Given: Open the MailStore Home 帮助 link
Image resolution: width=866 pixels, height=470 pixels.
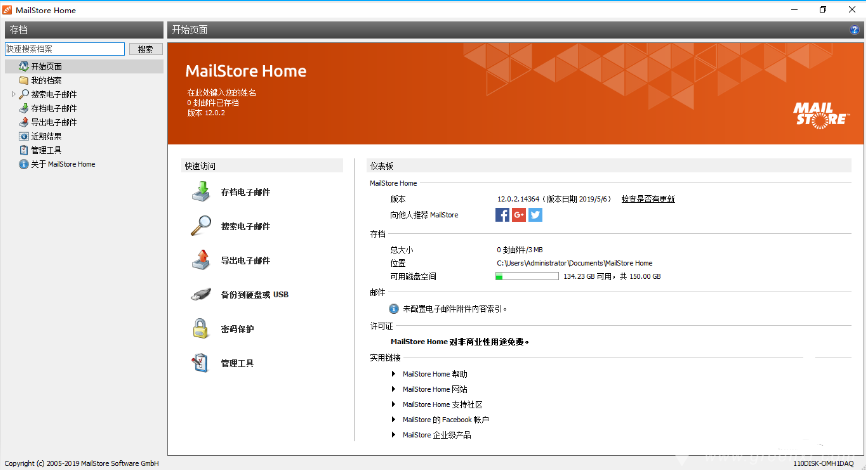Looking at the screenshot, I should point(435,374).
